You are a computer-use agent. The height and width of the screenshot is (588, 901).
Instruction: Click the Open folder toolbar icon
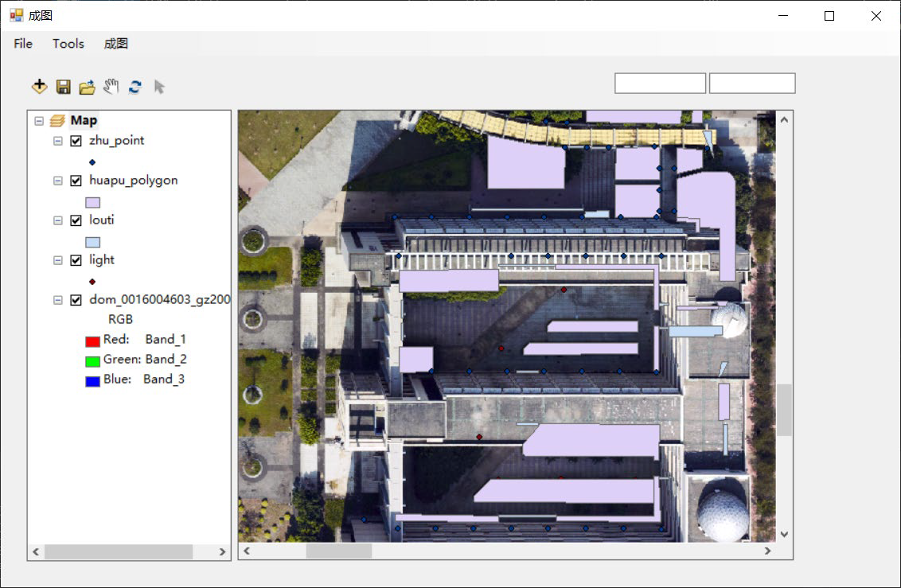coord(88,87)
